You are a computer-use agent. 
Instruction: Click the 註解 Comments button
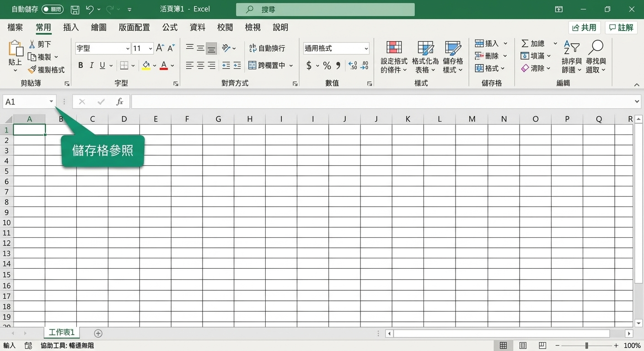pyautogui.click(x=621, y=27)
